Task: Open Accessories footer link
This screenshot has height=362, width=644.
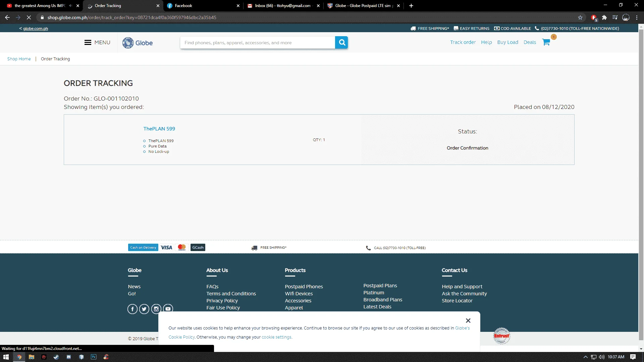Action: (298, 301)
